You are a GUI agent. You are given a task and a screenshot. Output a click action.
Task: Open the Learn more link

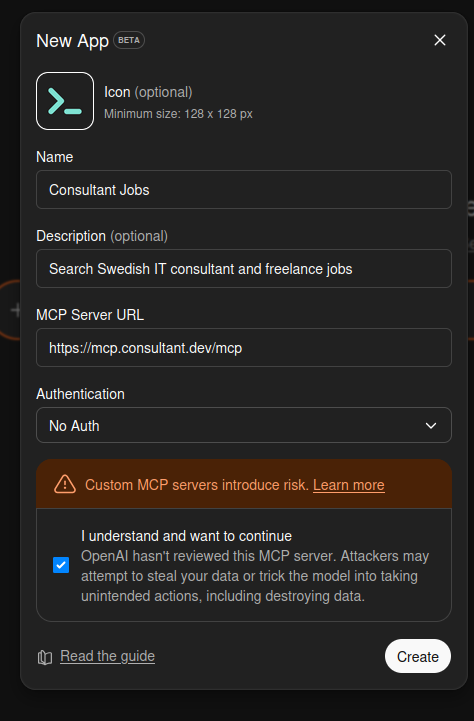(x=348, y=485)
